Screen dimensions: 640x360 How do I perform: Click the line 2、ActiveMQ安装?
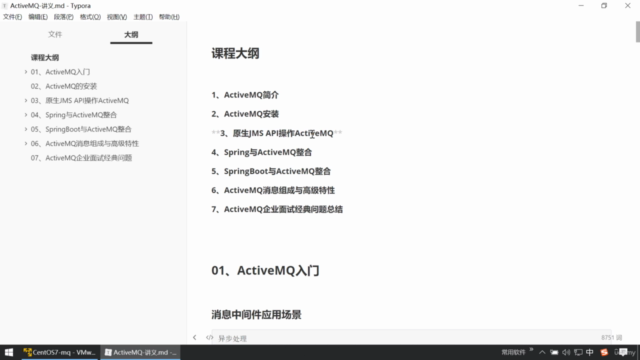pos(245,114)
